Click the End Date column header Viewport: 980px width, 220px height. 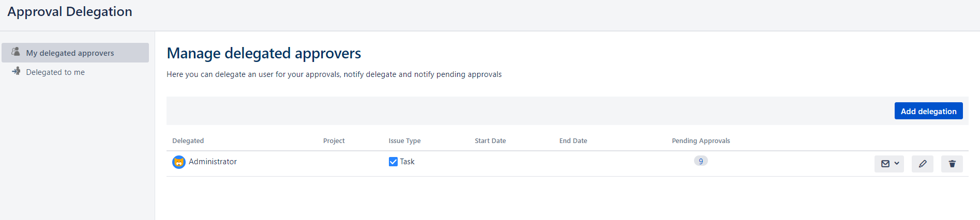pyautogui.click(x=573, y=140)
